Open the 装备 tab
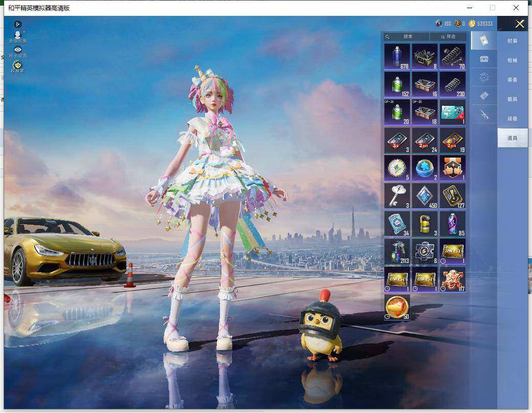Viewport: 532px width, 413px height. click(513, 80)
